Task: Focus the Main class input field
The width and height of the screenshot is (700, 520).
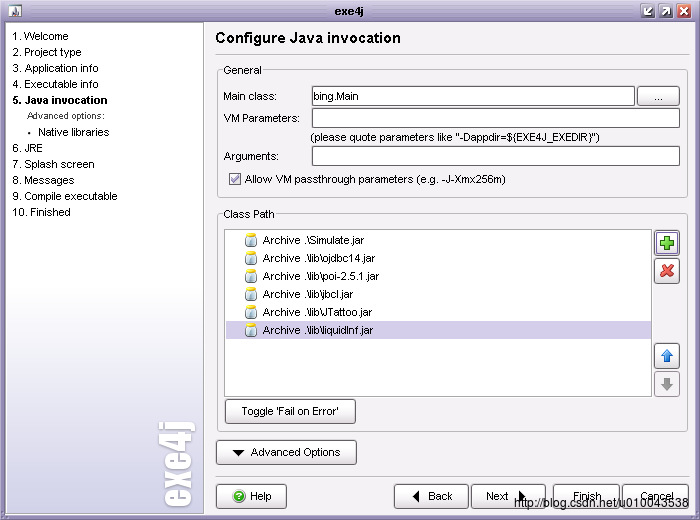Action: click(x=473, y=96)
